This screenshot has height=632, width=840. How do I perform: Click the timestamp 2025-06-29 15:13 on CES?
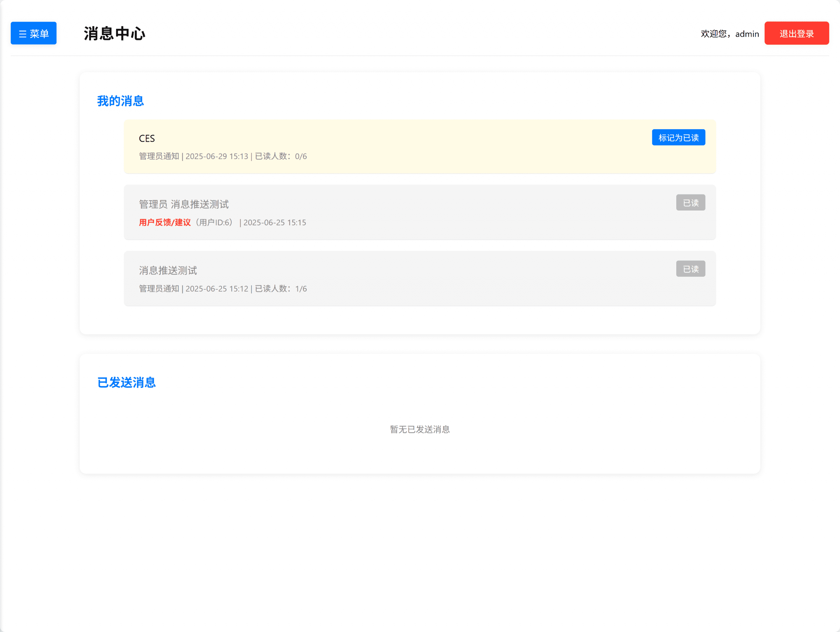(217, 156)
